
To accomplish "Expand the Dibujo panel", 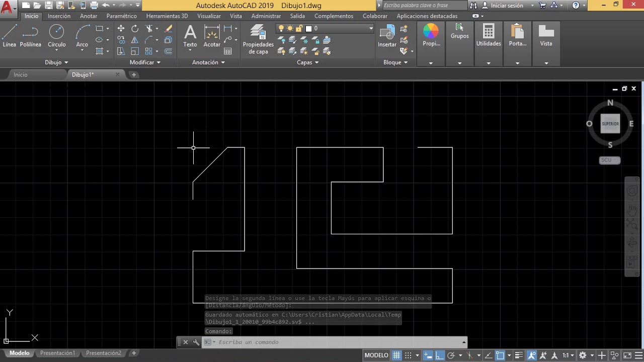I will coord(56,62).
